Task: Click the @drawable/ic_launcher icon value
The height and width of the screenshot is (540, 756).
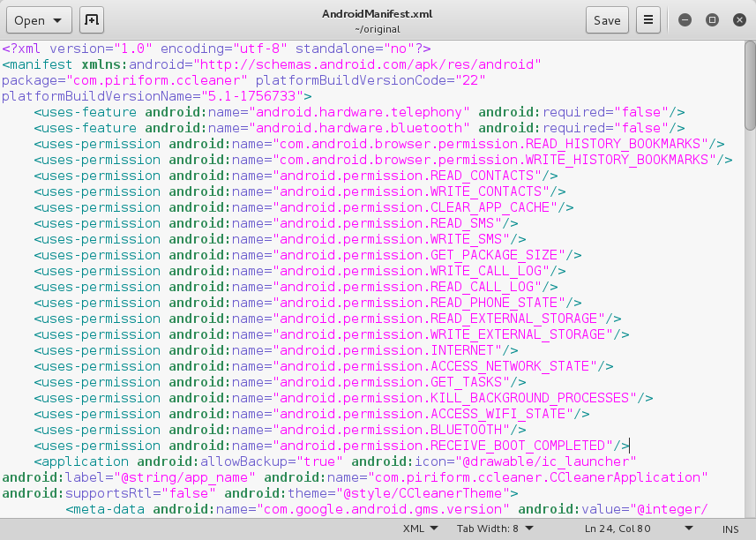Action: [546, 462]
